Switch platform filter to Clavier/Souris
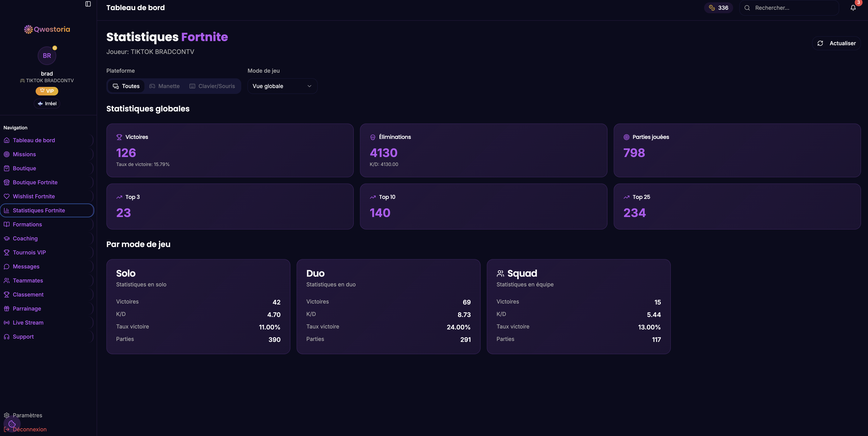The width and height of the screenshot is (868, 436). click(212, 86)
